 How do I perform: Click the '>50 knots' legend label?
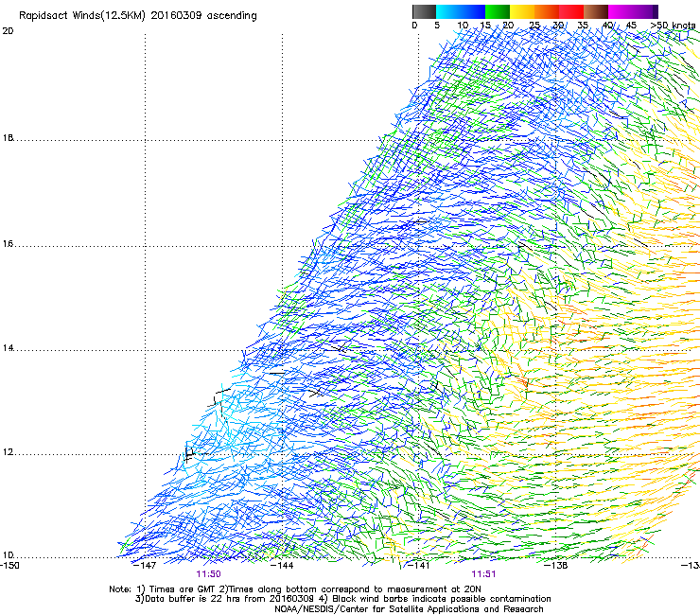[x=673, y=26]
